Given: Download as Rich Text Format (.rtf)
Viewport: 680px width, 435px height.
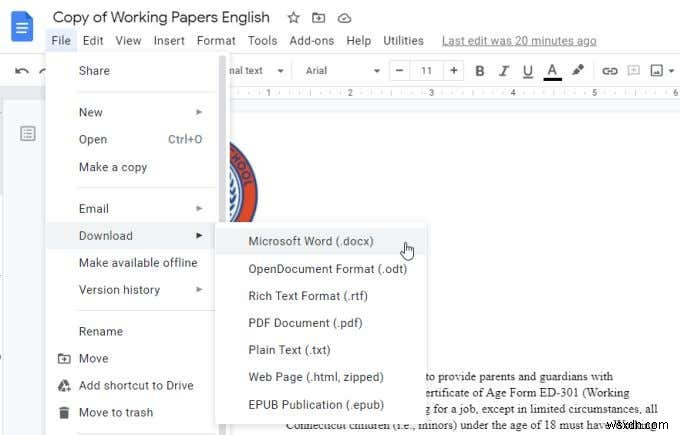Looking at the screenshot, I should tap(321, 296).
